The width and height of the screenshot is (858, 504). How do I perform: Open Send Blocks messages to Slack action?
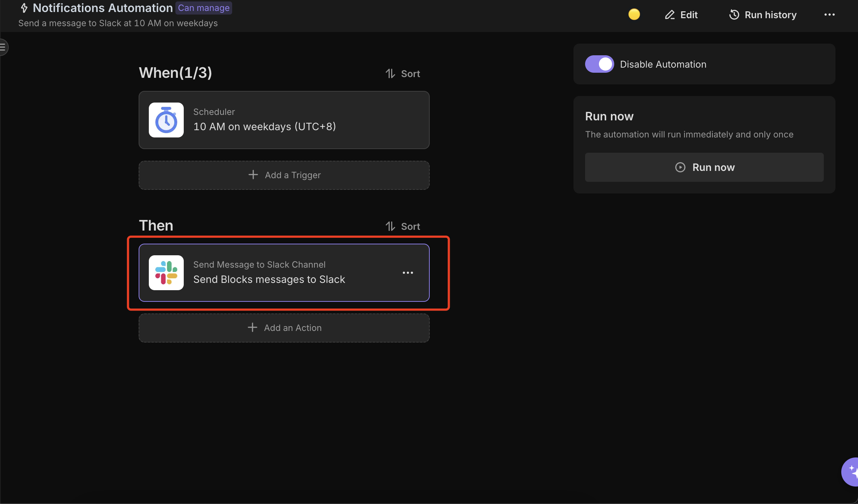[x=284, y=273]
